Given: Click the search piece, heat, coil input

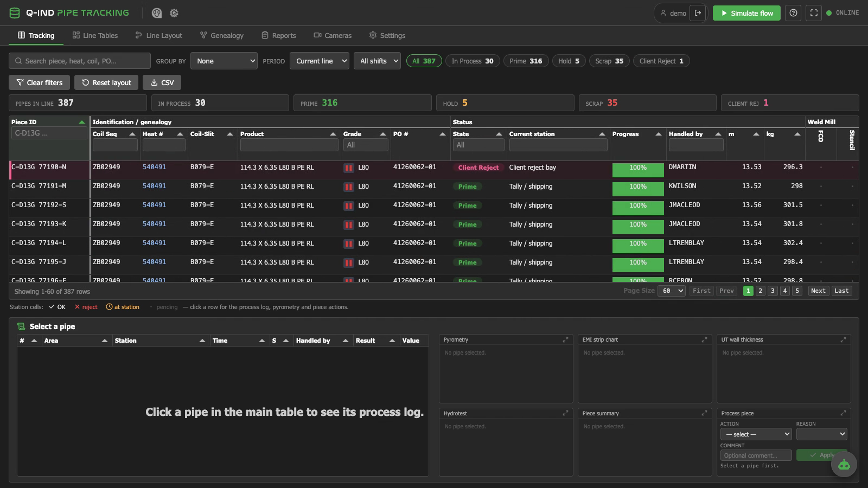Looking at the screenshot, I should (x=80, y=61).
